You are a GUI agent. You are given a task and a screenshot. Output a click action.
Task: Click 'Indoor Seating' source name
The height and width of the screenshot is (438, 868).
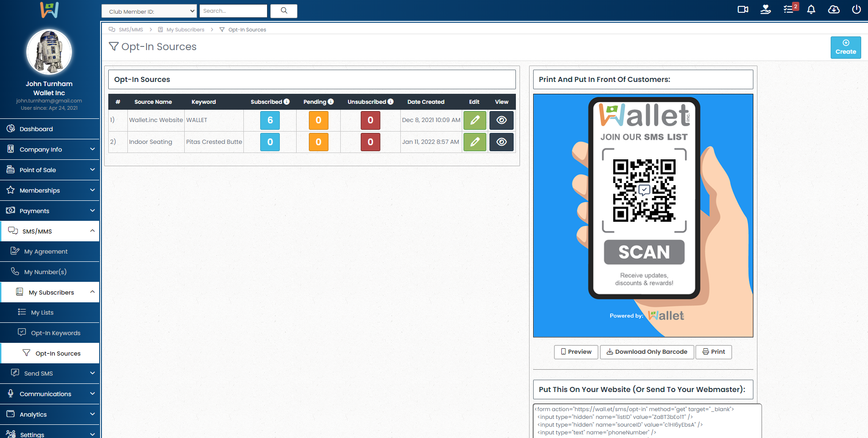point(151,142)
